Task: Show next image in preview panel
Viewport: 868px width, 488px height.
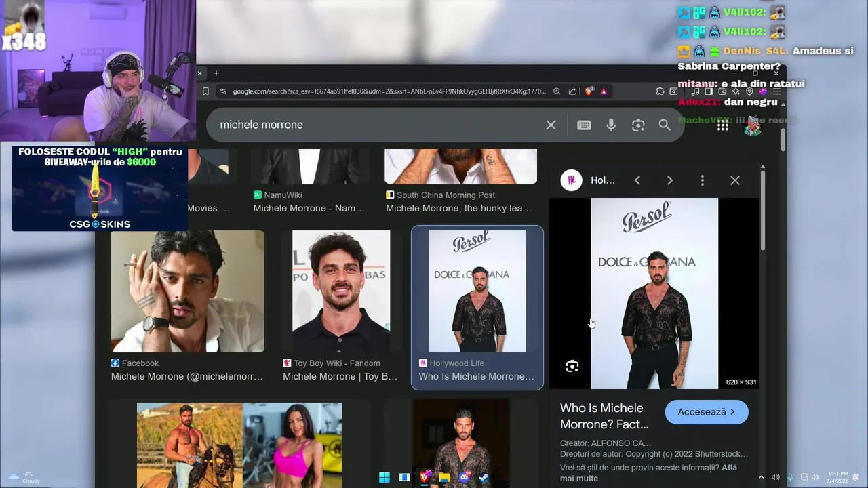Action: tap(669, 180)
